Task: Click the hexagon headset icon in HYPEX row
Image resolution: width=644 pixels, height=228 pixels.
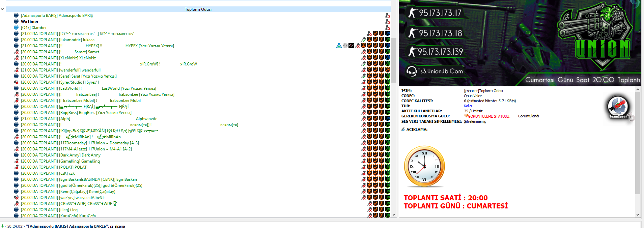Action: 345,46
